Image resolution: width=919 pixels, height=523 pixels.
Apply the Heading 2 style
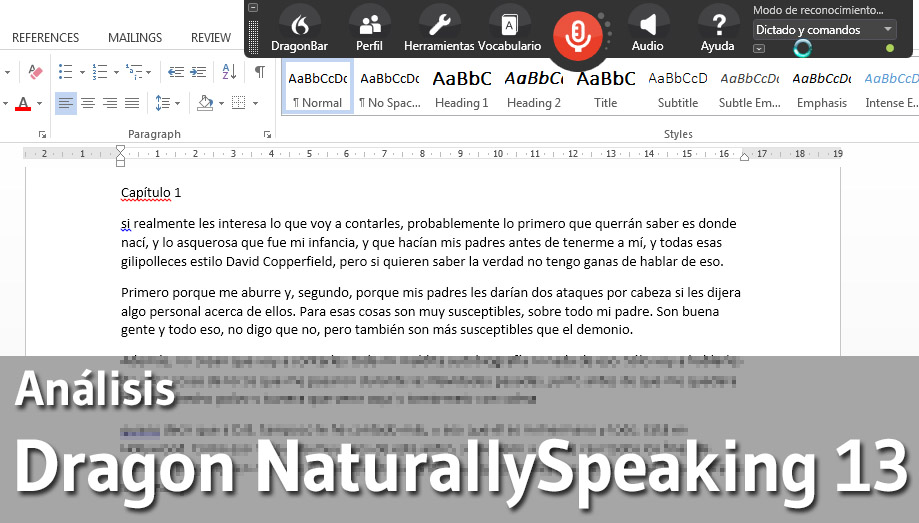[533, 86]
